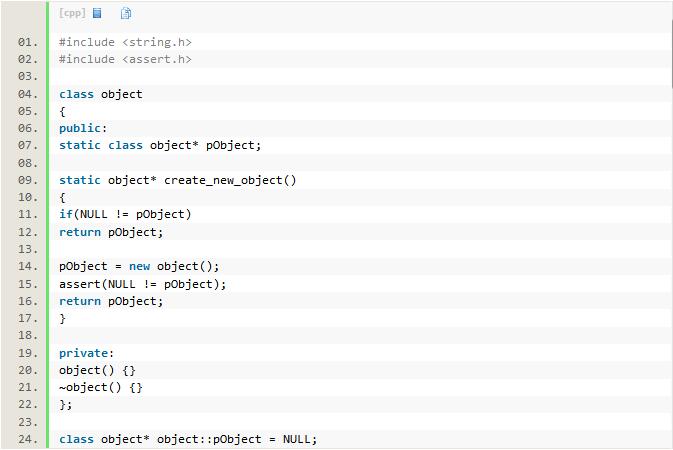Click the object() {} constructor line
Screen dimensions: 673x450
click(97, 370)
